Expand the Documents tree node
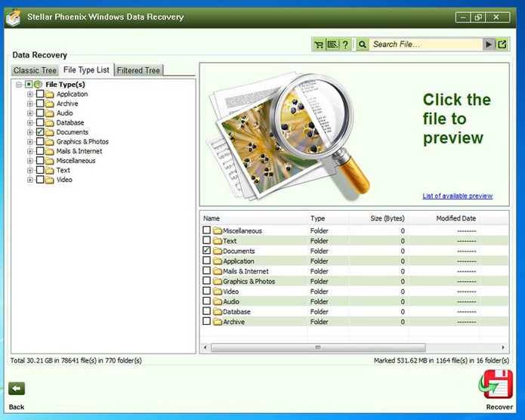This screenshot has width=525, height=420. coord(29,132)
